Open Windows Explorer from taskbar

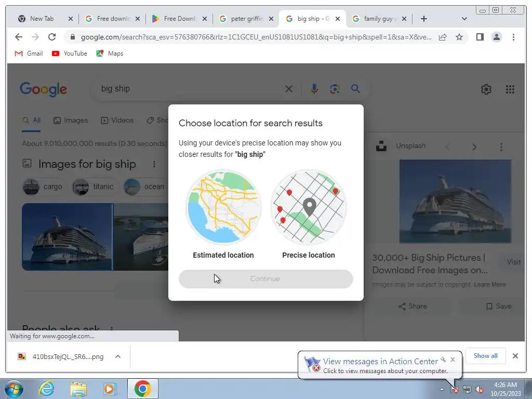[x=78, y=389]
